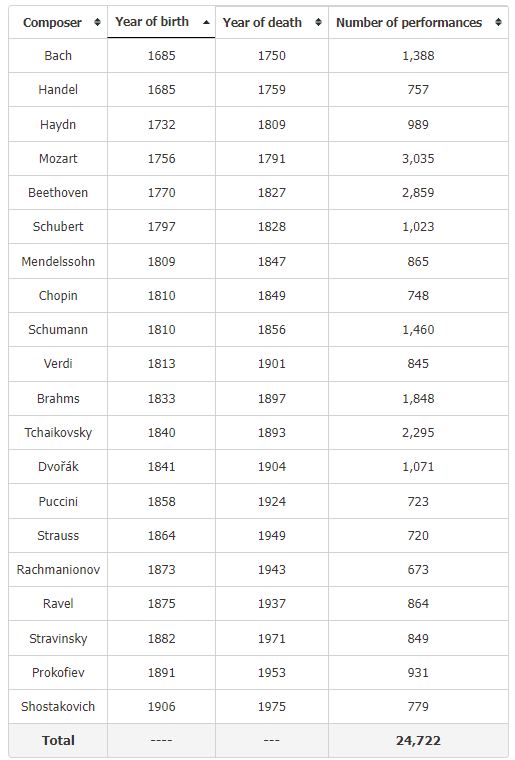The image size is (515, 760).
Task: Click Rachmanionov's performances value 673
Action: pyautogui.click(x=418, y=570)
